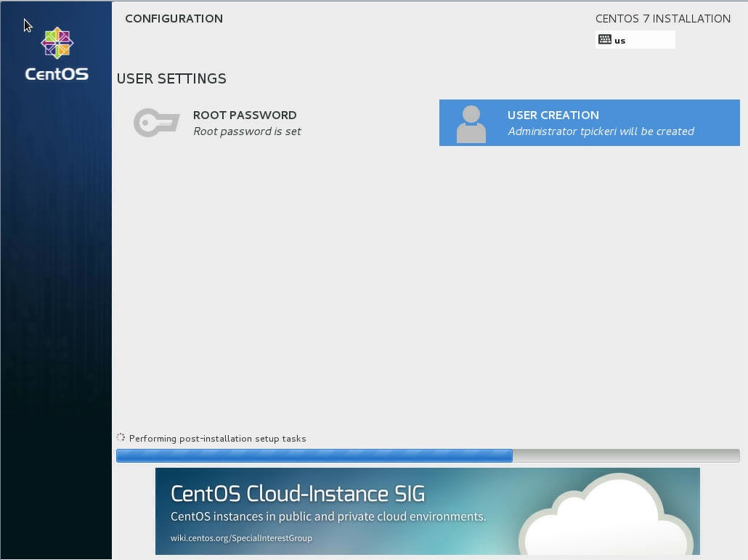This screenshot has width=748, height=560.
Task: Click the CENTOS 7 INSTALLATION title
Action: coord(662,19)
